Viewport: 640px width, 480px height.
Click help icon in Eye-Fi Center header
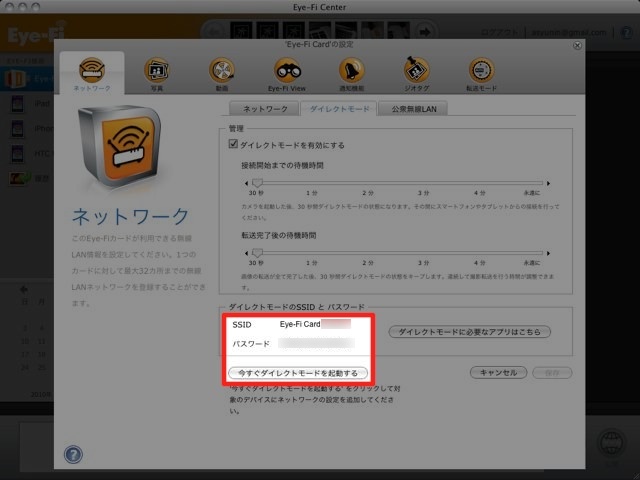click(626, 33)
